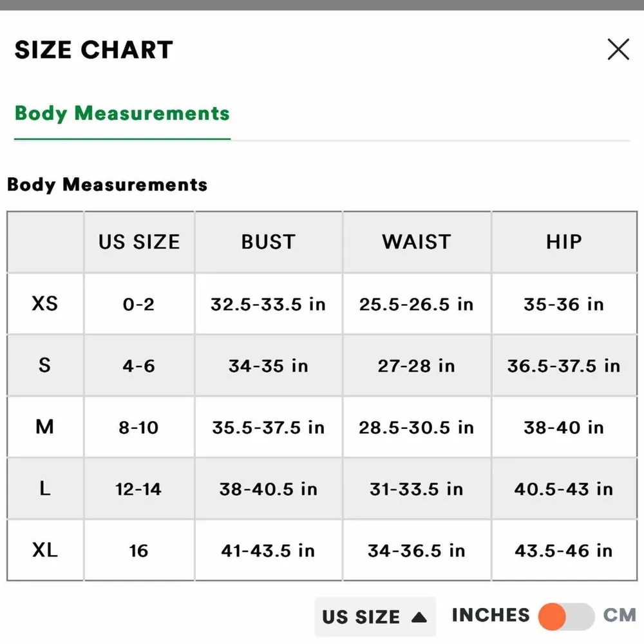Open the US SIZE dropdown at the bottom
This screenshot has width=644, height=644.
[374, 616]
